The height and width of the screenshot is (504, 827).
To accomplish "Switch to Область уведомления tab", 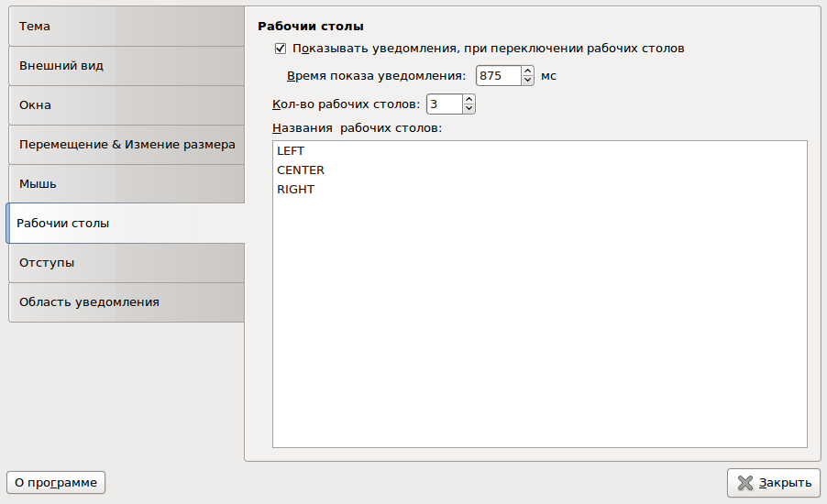I will click(126, 302).
